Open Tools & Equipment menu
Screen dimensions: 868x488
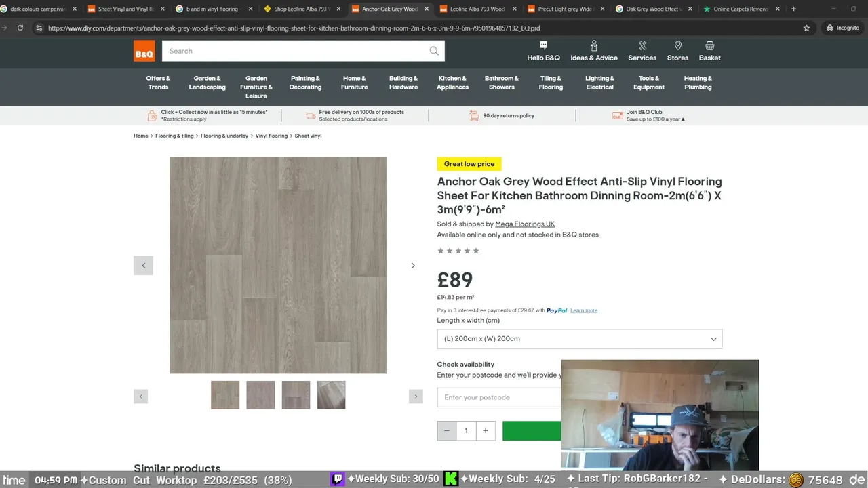tap(649, 83)
